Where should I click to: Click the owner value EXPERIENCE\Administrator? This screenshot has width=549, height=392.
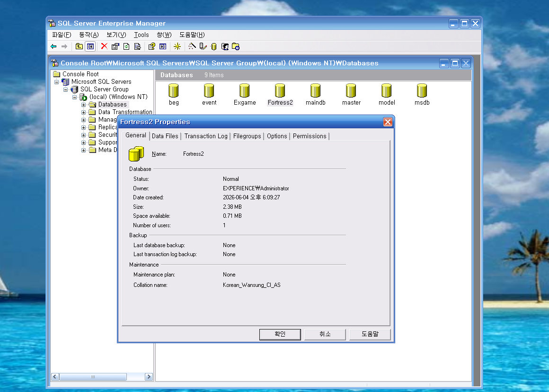(x=256, y=188)
